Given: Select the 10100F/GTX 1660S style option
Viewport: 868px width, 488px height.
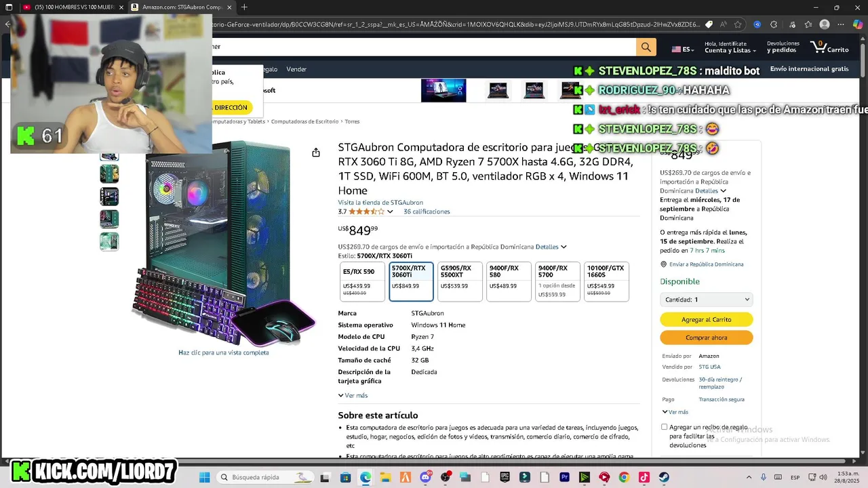Looking at the screenshot, I should [606, 281].
